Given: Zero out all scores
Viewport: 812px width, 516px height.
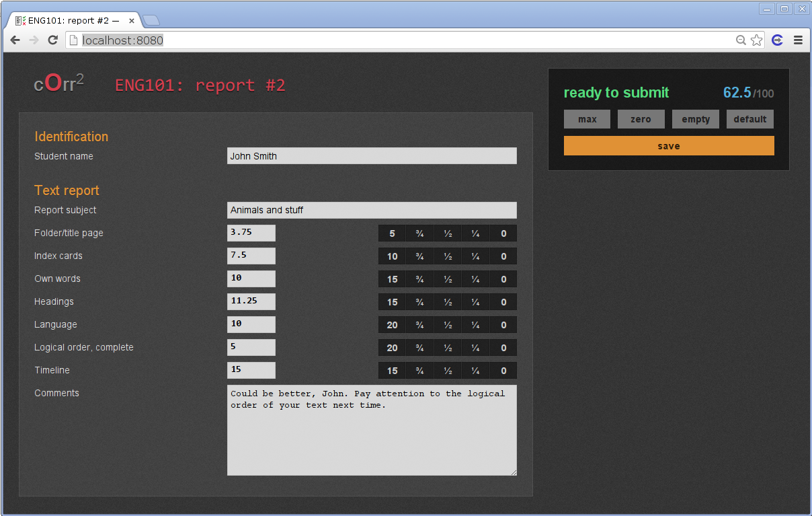Looking at the screenshot, I should tap(641, 119).
